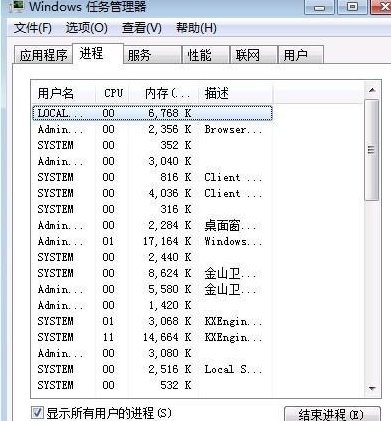Select the Local S... process row

coord(153,369)
